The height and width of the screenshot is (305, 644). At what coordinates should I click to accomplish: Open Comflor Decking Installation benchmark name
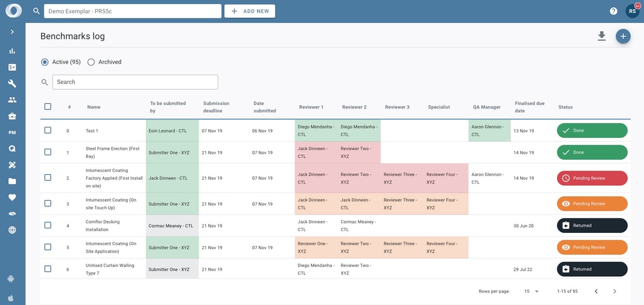(x=103, y=226)
